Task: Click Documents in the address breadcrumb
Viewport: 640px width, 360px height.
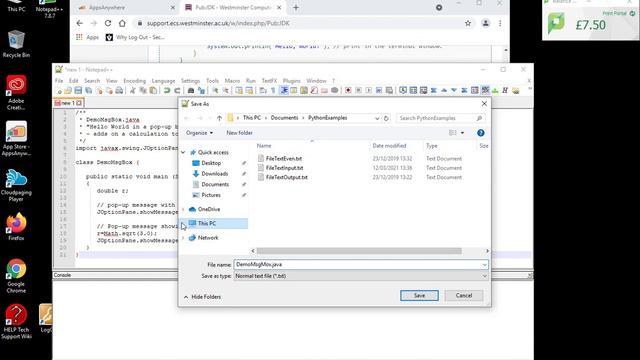Action: click(284, 118)
